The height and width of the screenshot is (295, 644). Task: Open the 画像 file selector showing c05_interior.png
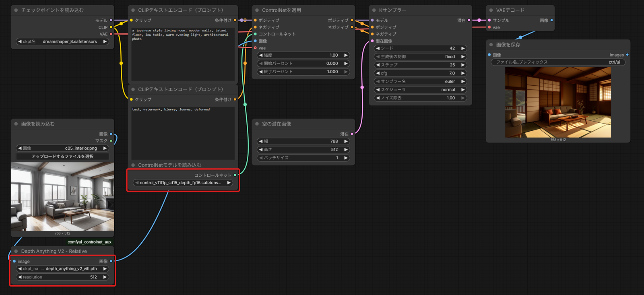[62, 148]
